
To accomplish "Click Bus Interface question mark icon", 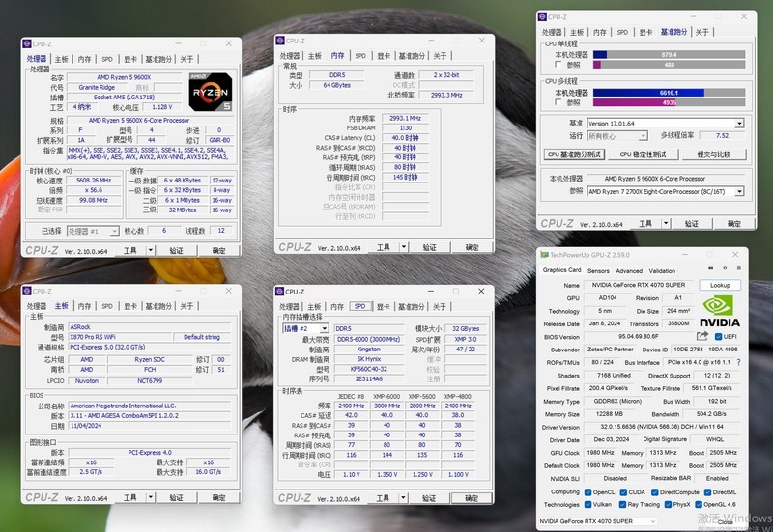I will click(738, 362).
